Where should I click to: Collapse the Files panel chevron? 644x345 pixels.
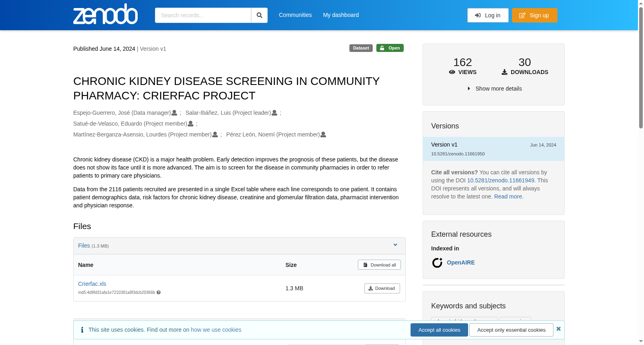coord(395,245)
